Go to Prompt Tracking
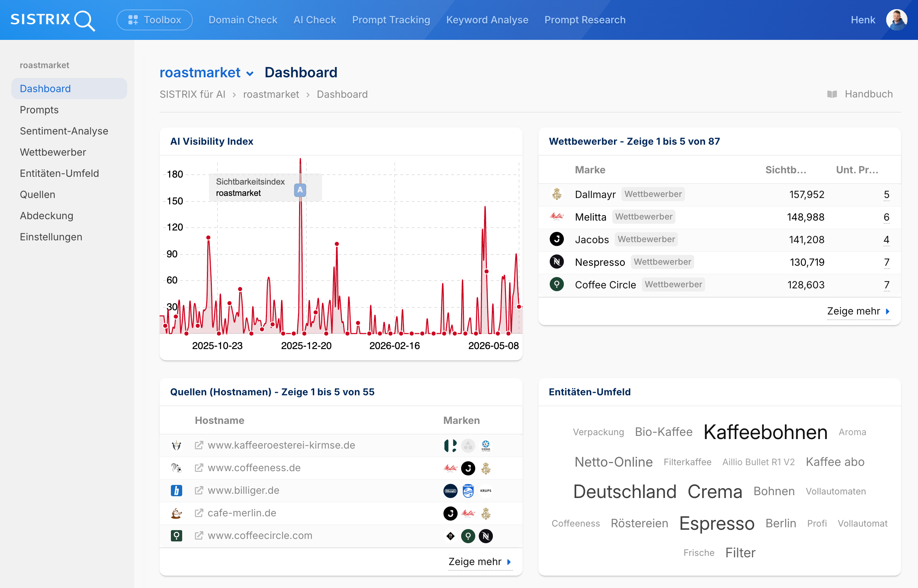This screenshot has width=918, height=588. [391, 20]
